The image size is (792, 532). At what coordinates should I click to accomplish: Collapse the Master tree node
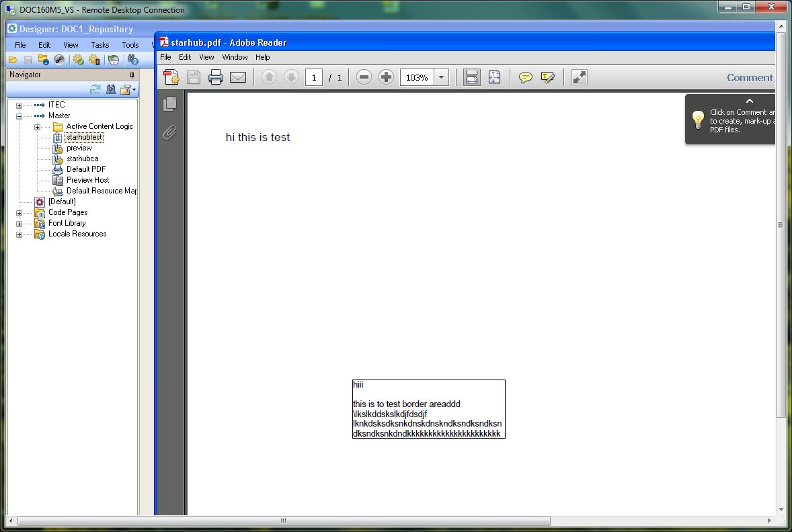[x=20, y=115]
